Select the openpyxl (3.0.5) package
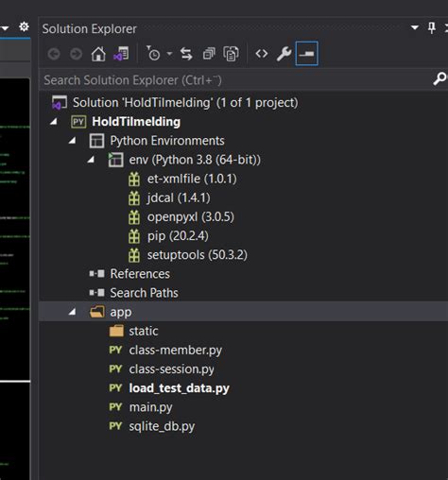 click(191, 217)
